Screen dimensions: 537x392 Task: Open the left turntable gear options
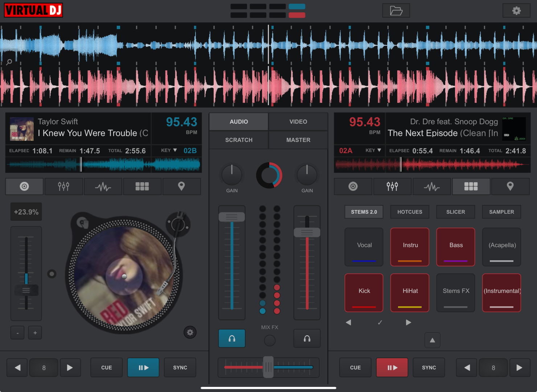(x=190, y=332)
